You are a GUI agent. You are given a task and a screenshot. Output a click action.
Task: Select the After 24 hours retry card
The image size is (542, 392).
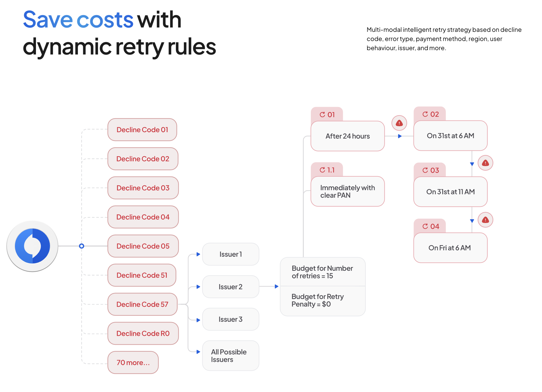tap(347, 136)
